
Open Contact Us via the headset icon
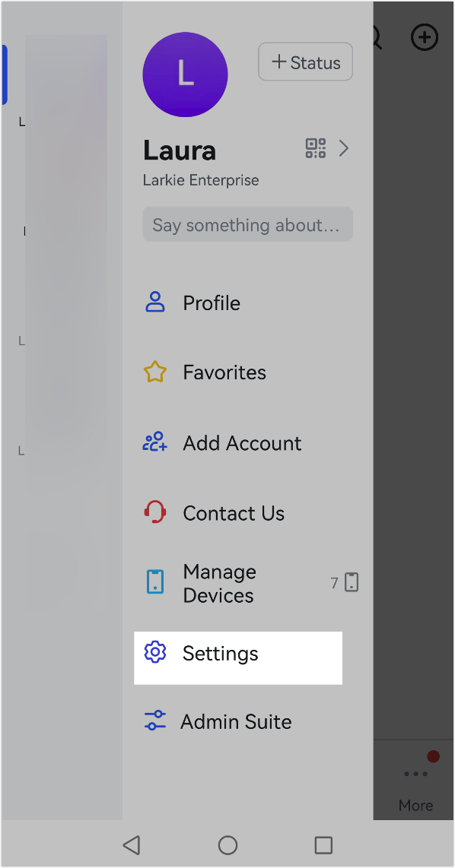point(155,512)
